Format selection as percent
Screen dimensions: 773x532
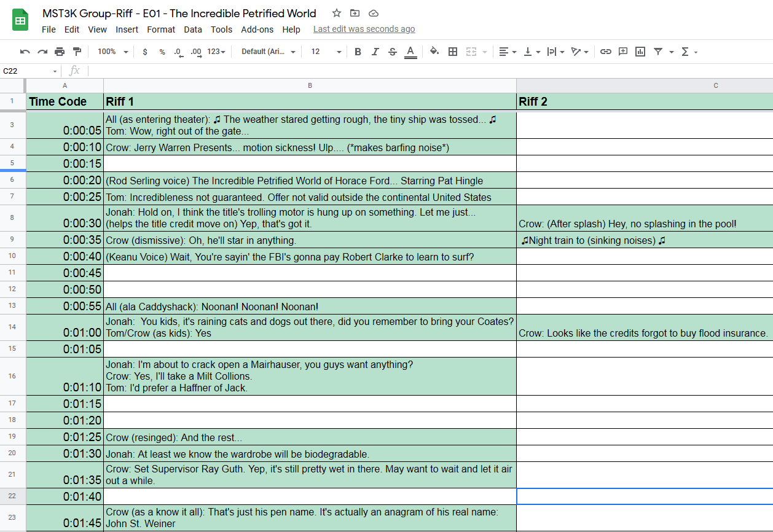pyautogui.click(x=162, y=52)
